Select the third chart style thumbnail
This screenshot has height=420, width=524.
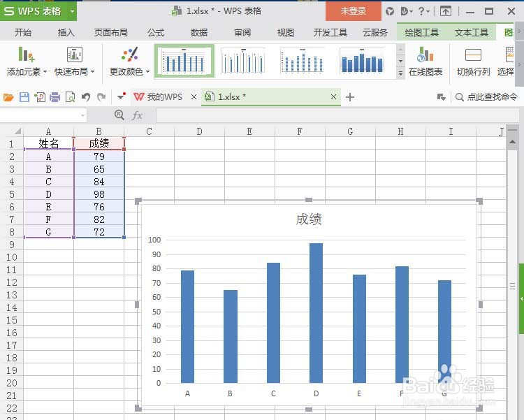303,61
